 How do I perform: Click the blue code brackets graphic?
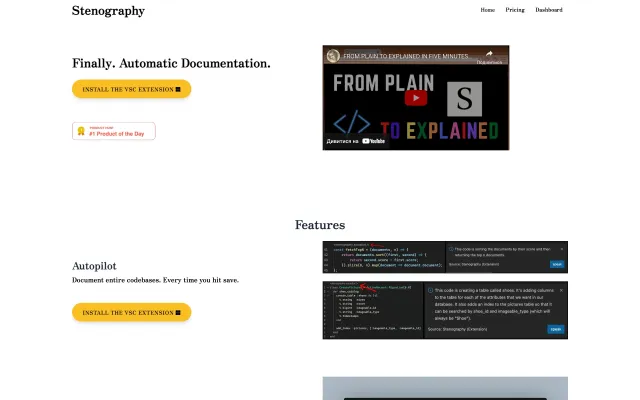[351, 122]
